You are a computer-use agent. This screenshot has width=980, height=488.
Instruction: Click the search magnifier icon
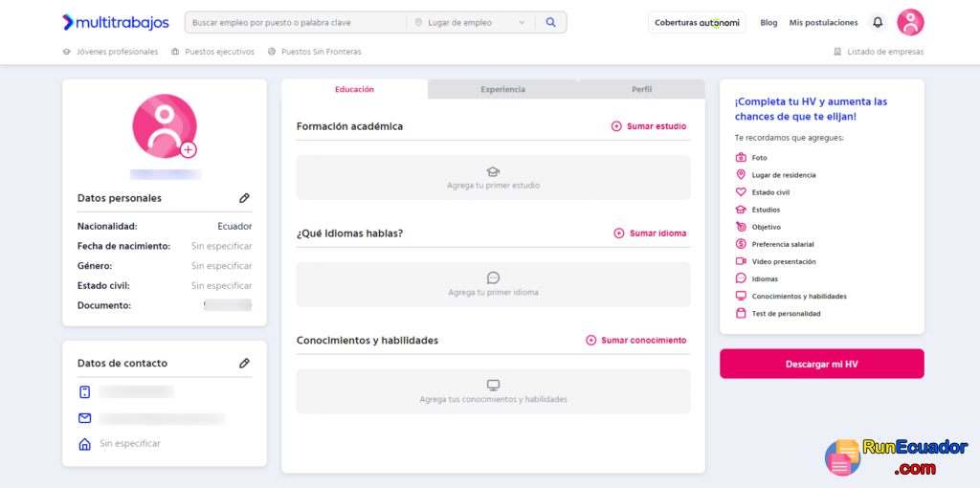pyautogui.click(x=550, y=23)
